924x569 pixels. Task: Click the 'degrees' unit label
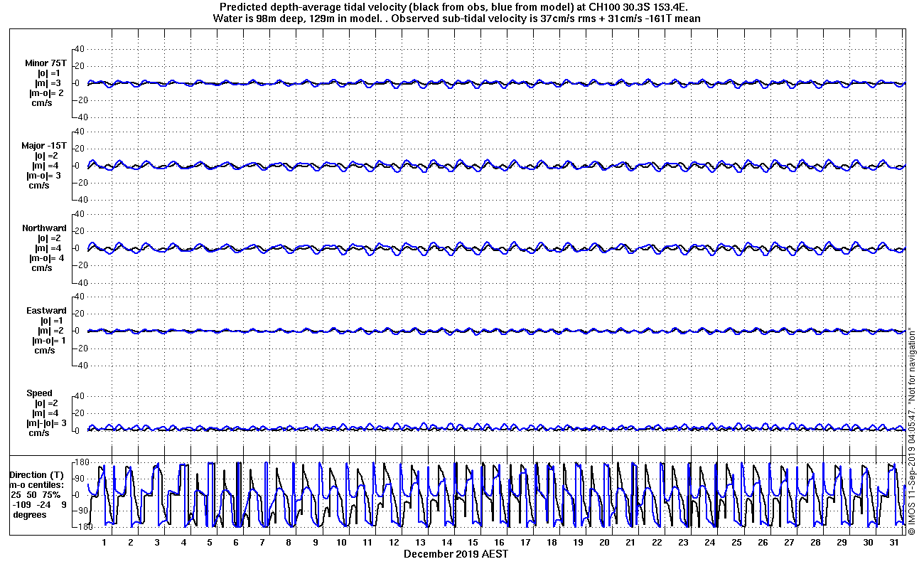pyautogui.click(x=30, y=515)
